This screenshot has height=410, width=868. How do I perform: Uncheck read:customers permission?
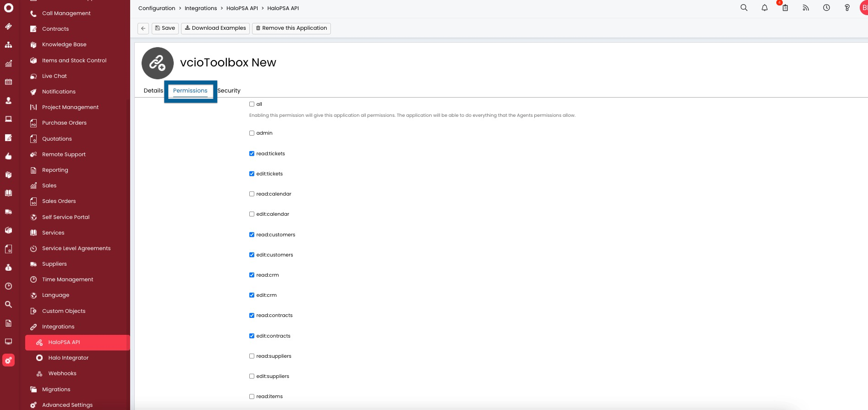[252, 235]
